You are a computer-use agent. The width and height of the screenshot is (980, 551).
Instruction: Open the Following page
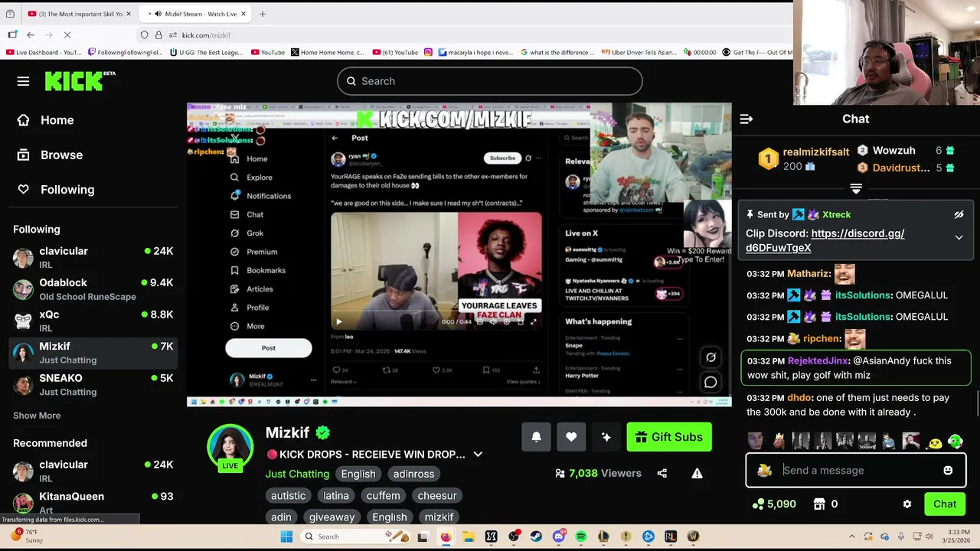pyautogui.click(x=57, y=190)
